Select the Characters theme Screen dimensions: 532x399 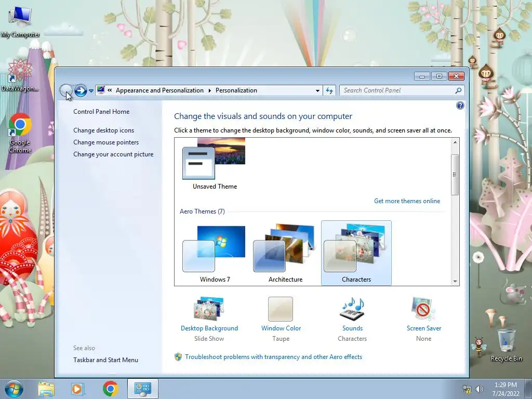[356, 253]
